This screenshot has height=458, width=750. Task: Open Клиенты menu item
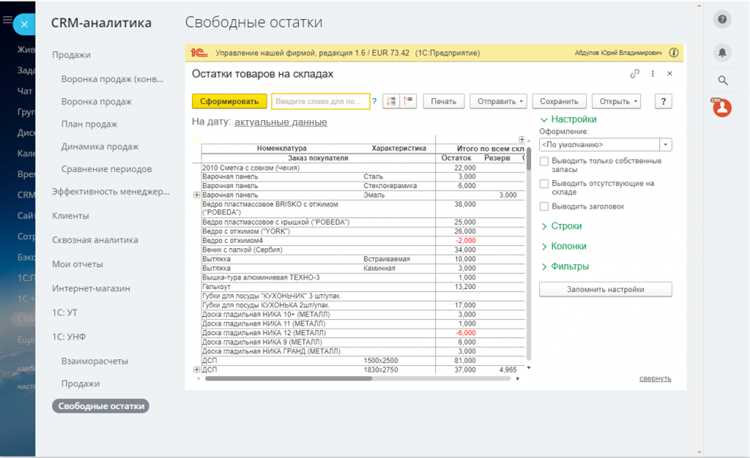point(70,216)
